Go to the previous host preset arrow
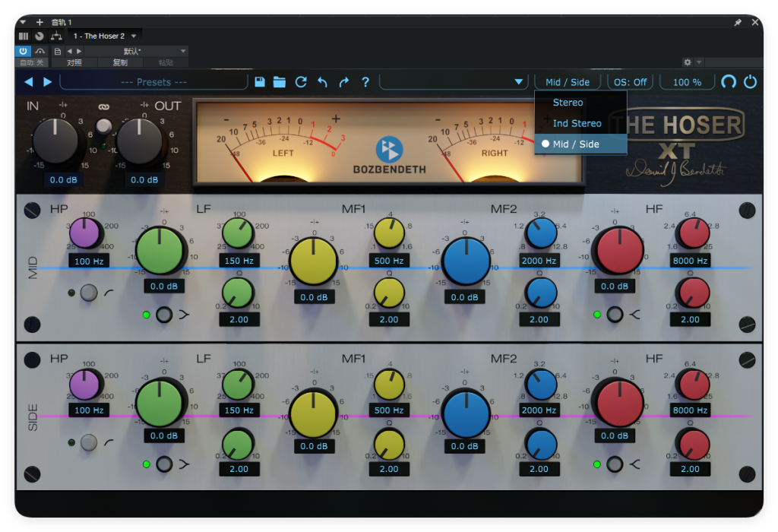The width and height of the screenshot is (778, 532). (x=69, y=51)
